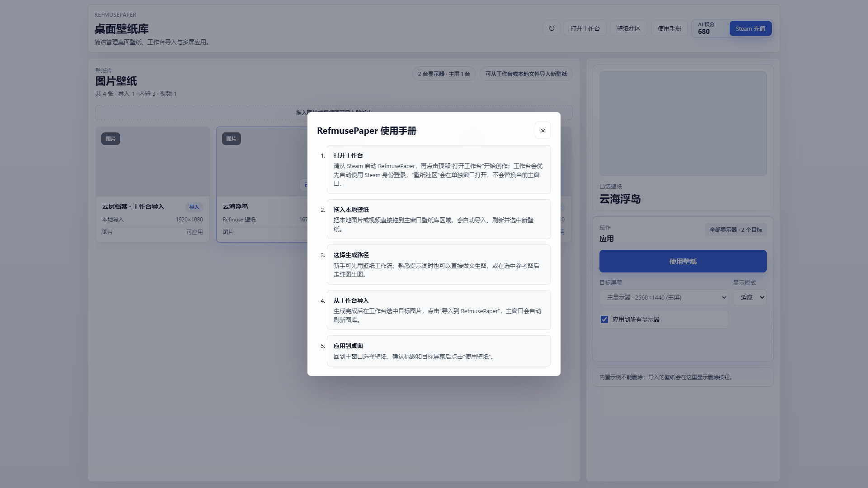Click the 云海浮岛 card title

[x=235, y=206]
